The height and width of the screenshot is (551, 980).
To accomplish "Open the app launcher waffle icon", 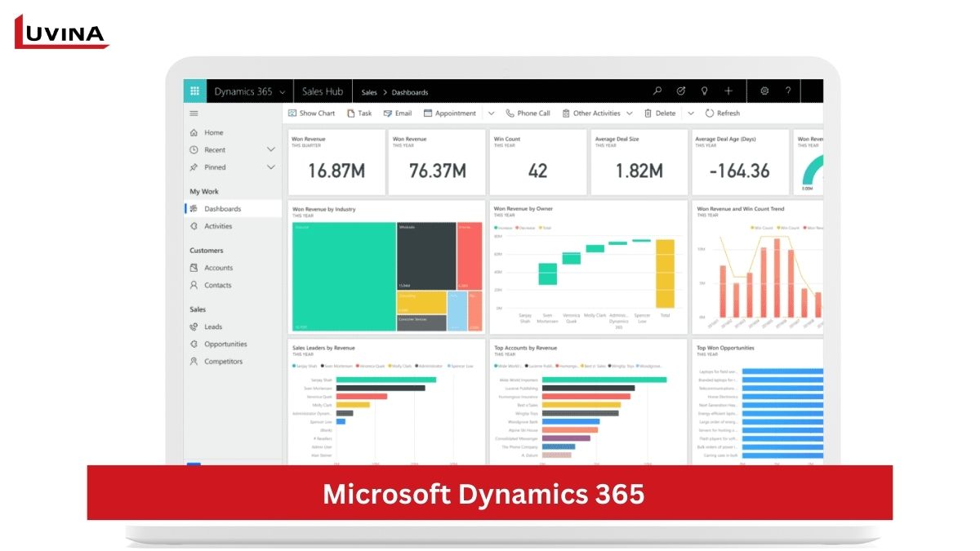I will (x=194, y=91).
